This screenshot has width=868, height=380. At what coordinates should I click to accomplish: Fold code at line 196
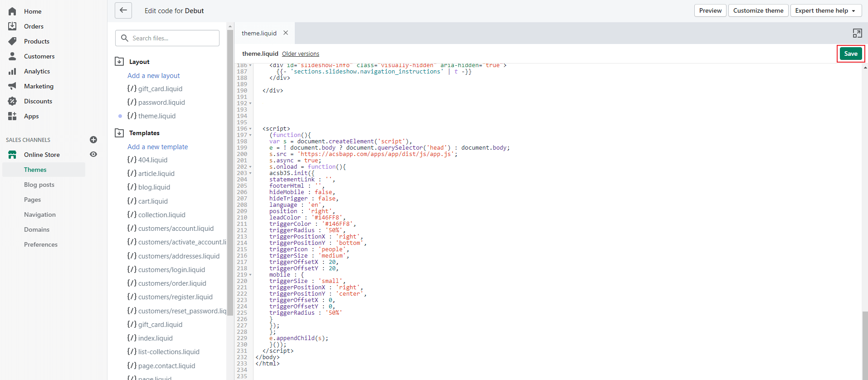pos(250,129)
